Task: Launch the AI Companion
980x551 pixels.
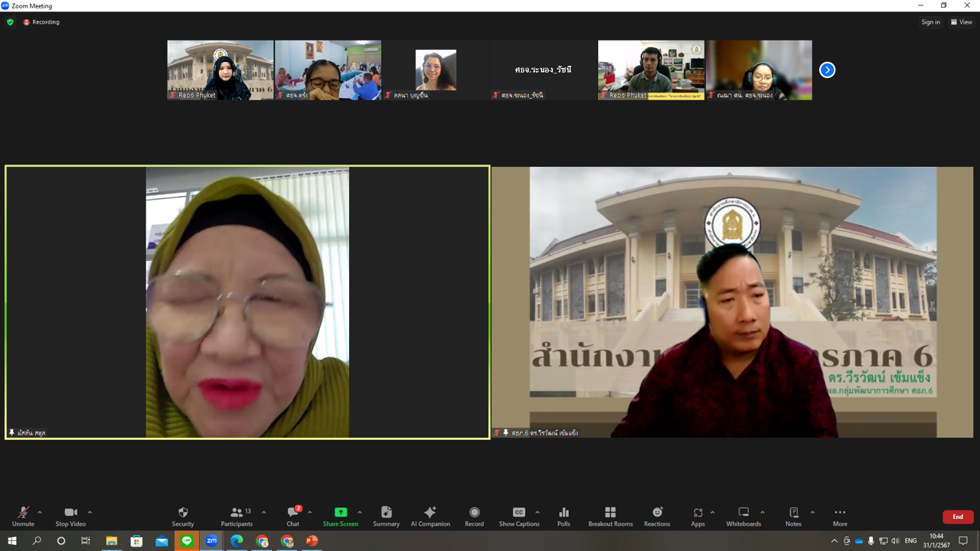Action: coord(430,517)
